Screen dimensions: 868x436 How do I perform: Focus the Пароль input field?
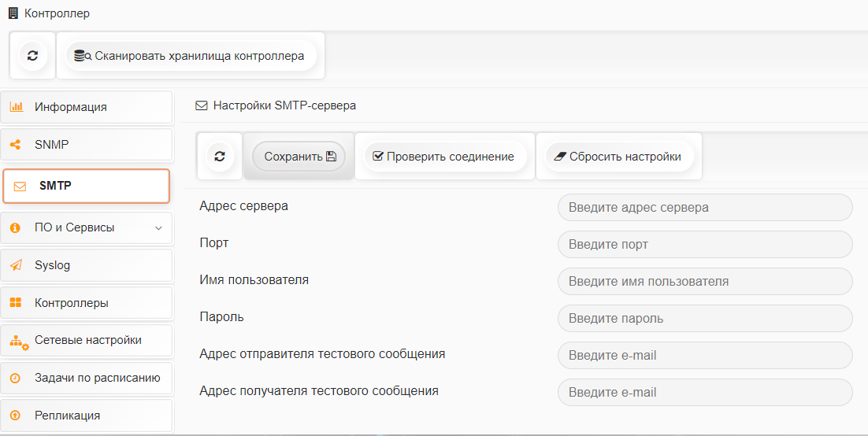pyautogui.click(x=705, y=318)
